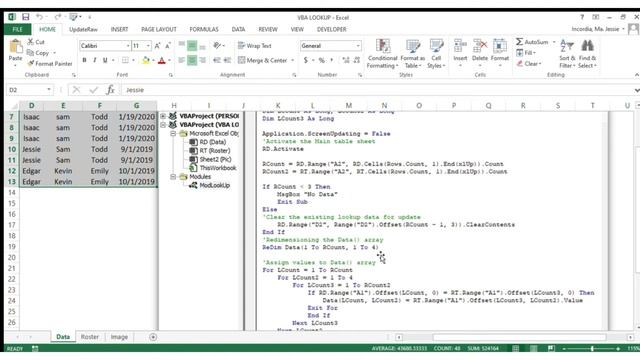Open the font size 11 dropdown

pos(148,46)
